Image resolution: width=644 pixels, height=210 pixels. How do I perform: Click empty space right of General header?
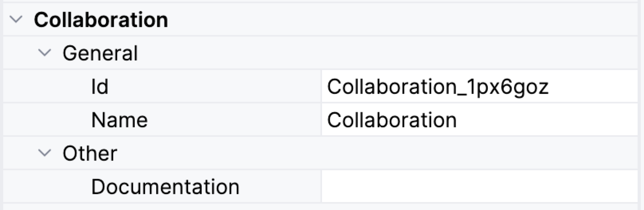coord(359,53)
